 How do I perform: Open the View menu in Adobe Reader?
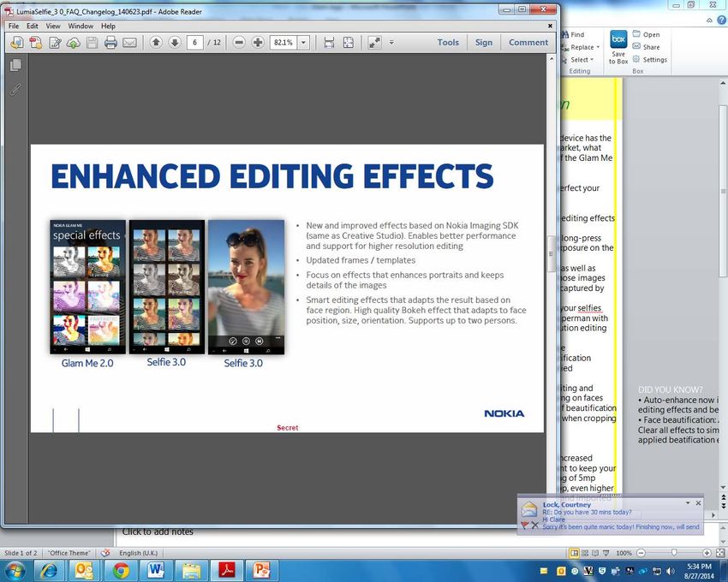coord(53,26)
